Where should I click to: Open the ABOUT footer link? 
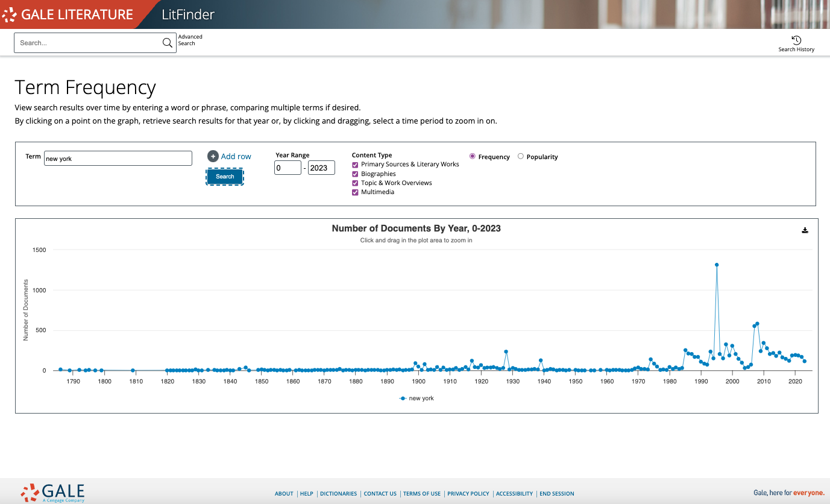[284, 494]
